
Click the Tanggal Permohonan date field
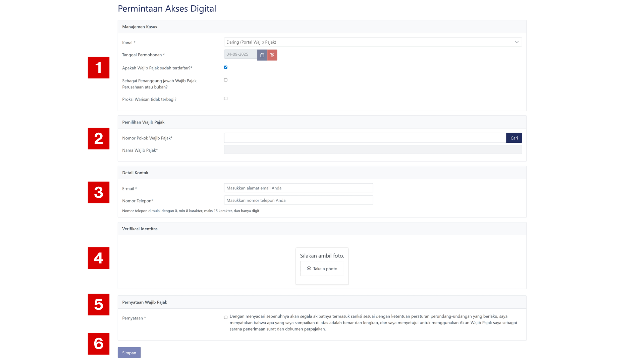point(240,54)
